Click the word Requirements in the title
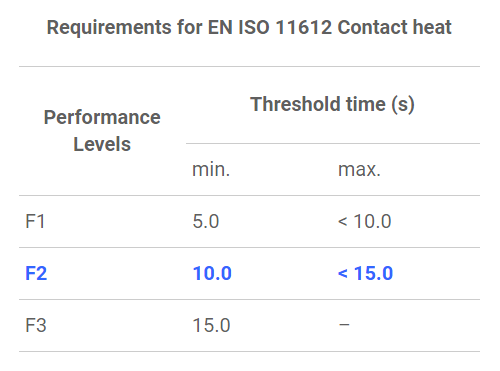This screenshot has width=500, height=371. point(109,27)
